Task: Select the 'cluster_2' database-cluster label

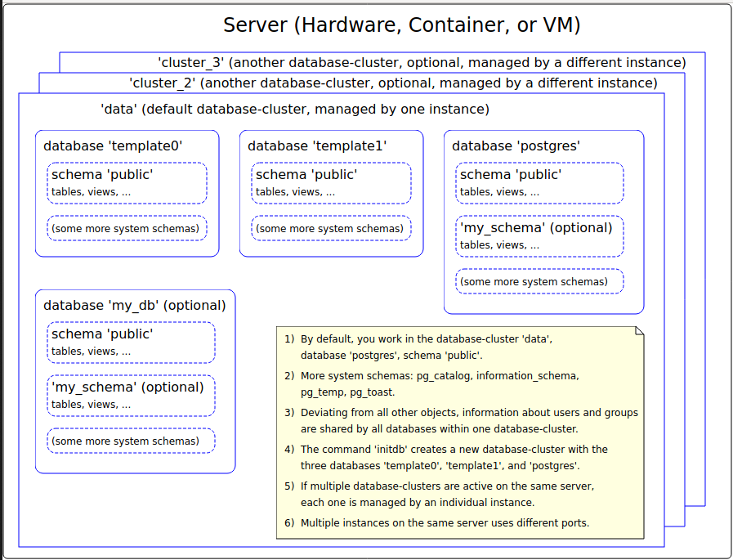Action: click(393, 83)
